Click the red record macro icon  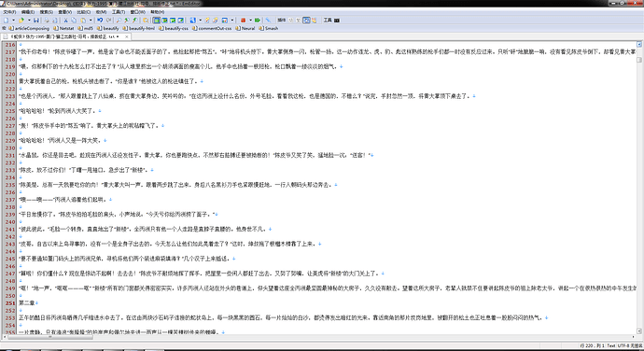[x=244, y=21]
